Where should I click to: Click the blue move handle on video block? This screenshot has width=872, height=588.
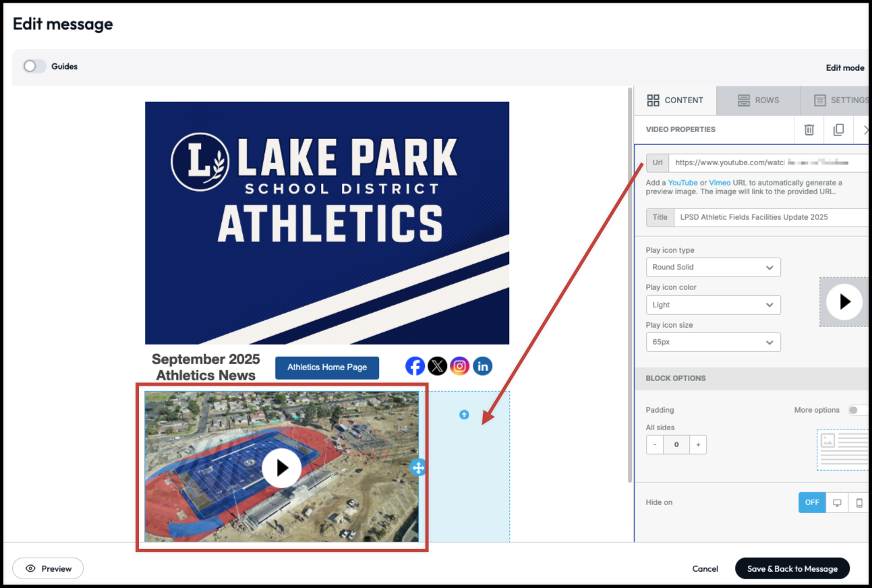[x=418, y=467]
